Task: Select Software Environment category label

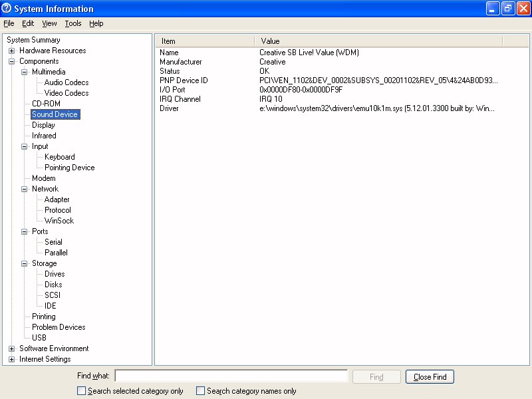Action: click(x=54, y=348)
